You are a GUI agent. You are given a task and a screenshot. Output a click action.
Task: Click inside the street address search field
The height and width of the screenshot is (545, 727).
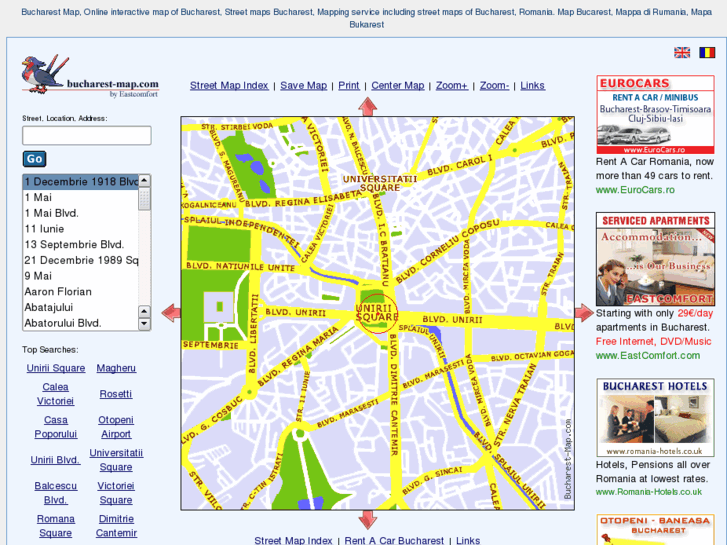pos(87,135)
